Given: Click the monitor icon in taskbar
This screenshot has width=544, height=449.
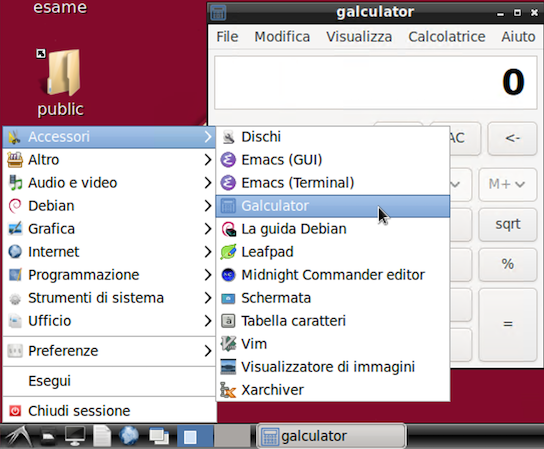Looking at the screenshot, I should pyautogui.click(x=75, y=436).
